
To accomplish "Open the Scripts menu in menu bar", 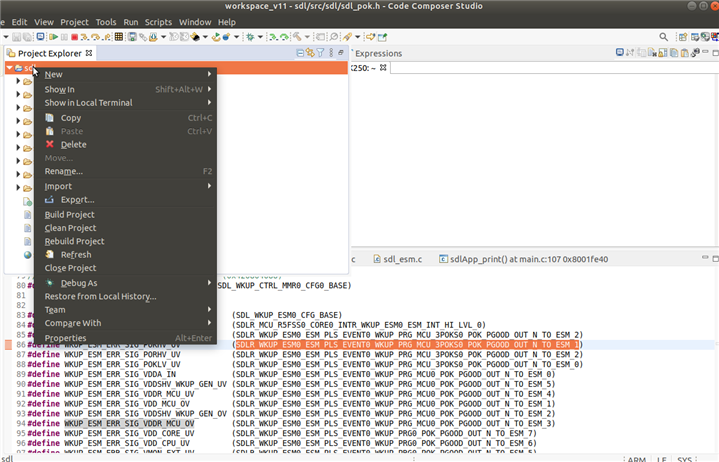I will click(158, 22).
